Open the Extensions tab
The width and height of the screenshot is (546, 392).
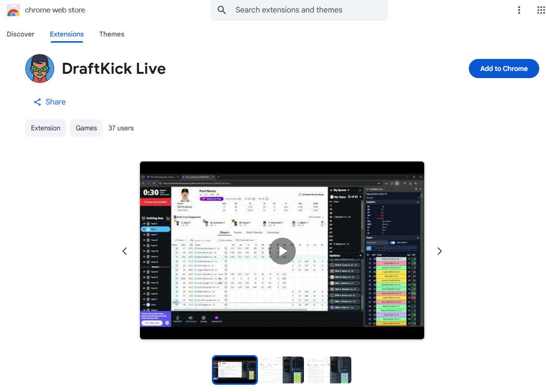coord(67,34)
